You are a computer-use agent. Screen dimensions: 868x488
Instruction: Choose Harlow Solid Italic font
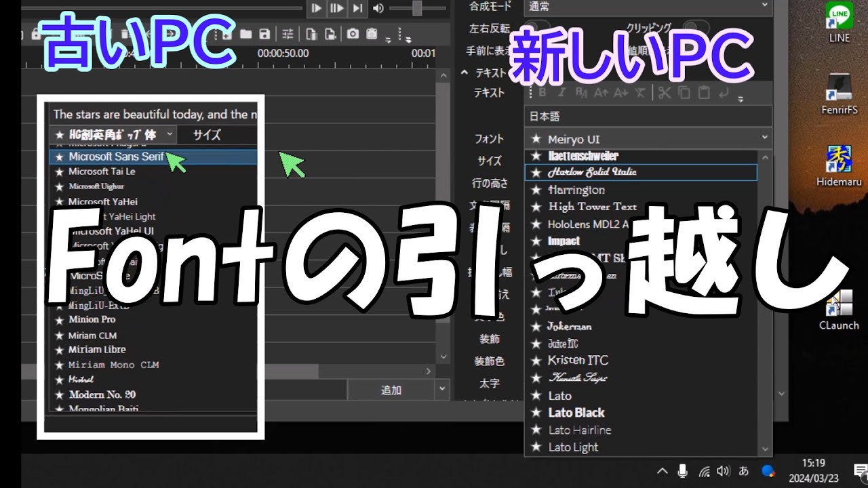point(641,172)
